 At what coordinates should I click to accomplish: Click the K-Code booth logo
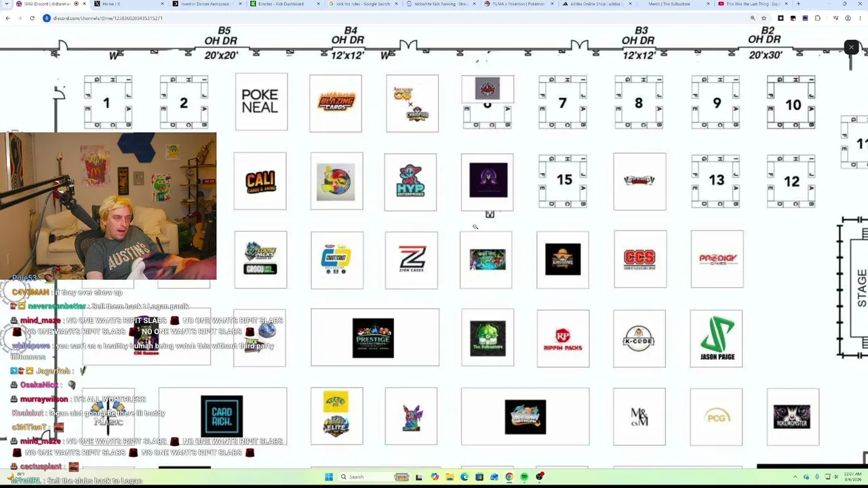[x=639, y=338]
